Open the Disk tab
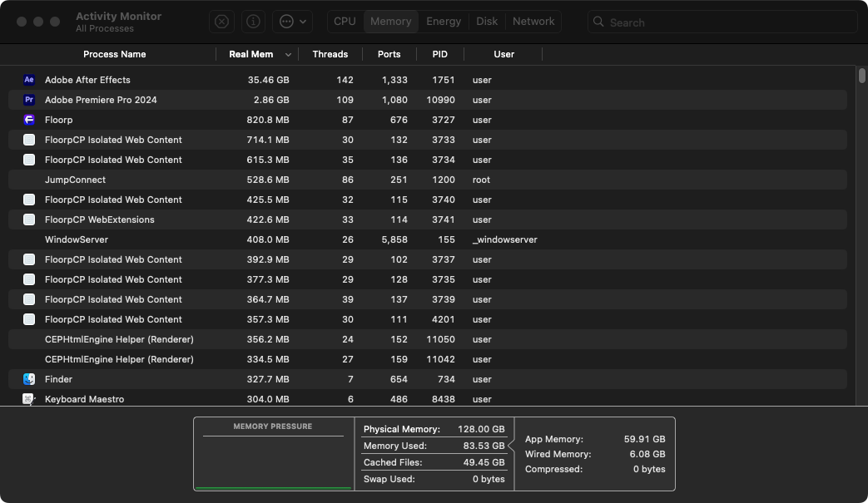The width and height of the screenshot is (868, 503). pyautogui.click(x=487, y=22)
